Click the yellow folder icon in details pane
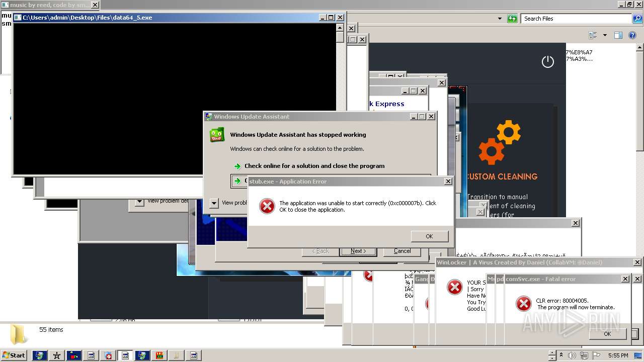The height and width of the screenshot is (362, 644). [19, 334]
